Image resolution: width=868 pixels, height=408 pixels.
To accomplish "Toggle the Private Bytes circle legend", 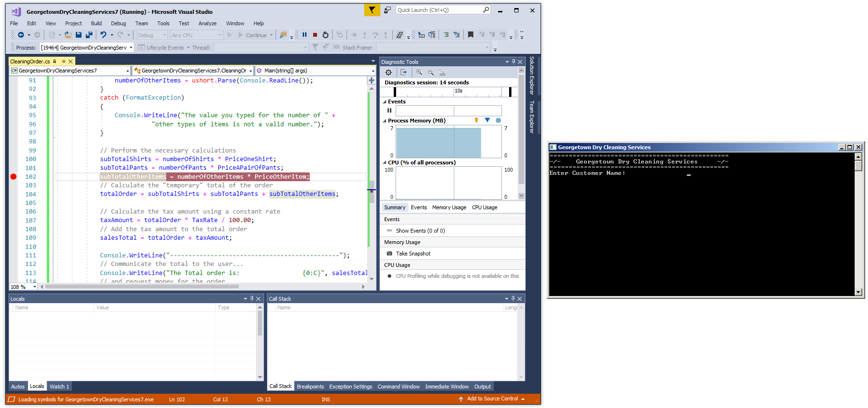I will pos(498,121).
